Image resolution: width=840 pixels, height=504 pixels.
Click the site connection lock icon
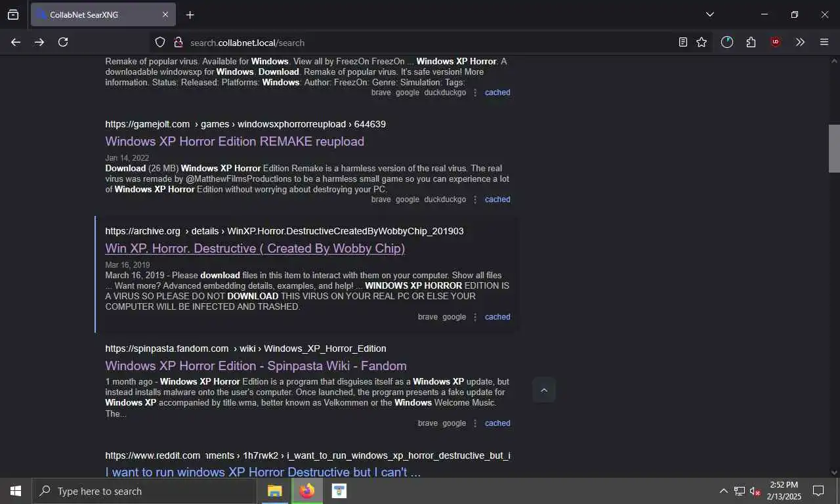point(178,42)
